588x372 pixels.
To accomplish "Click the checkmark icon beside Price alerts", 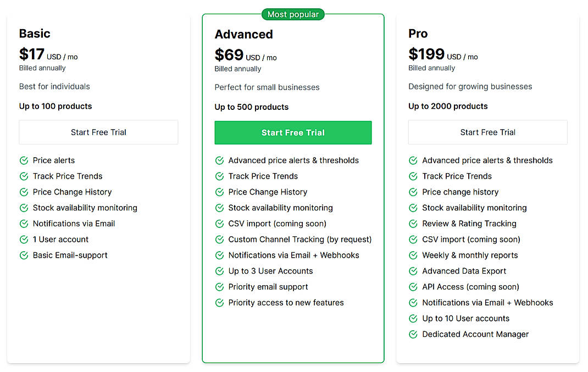I will [24, 160].
